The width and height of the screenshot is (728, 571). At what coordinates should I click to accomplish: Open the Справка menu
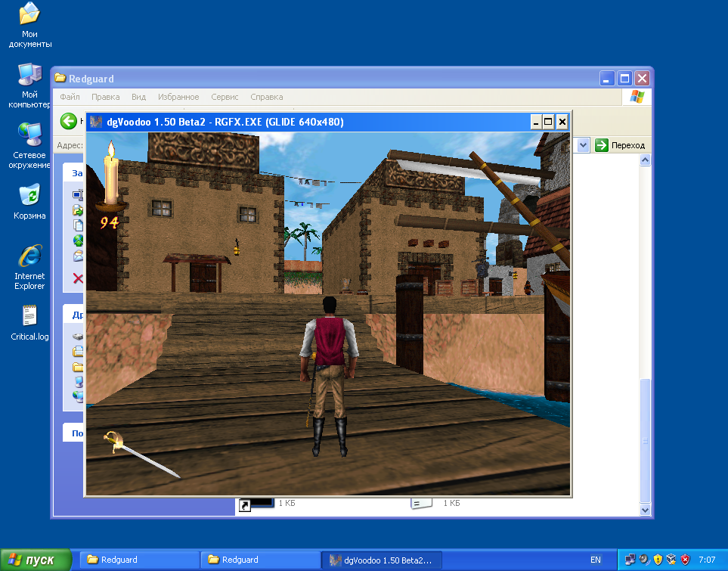click(267, 97)
